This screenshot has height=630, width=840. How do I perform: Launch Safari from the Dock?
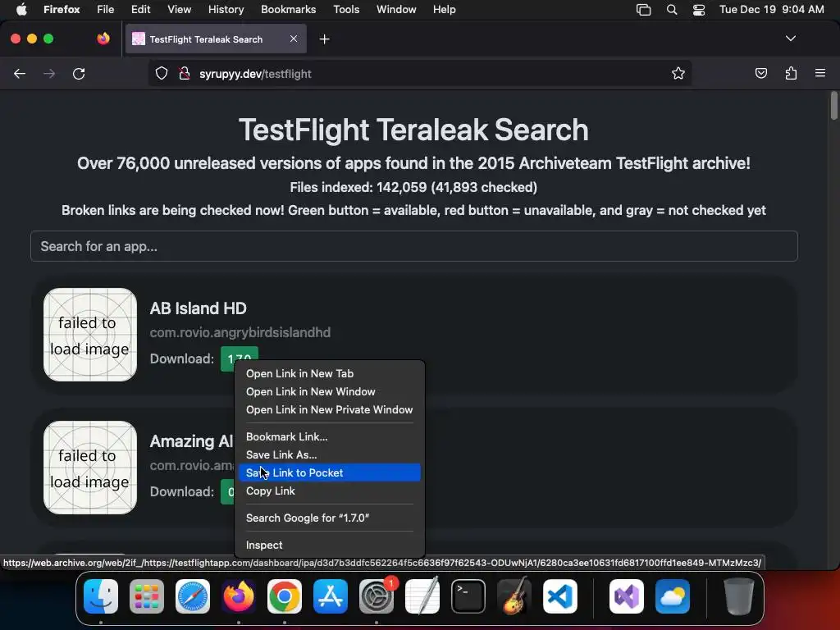pos(192,596)
